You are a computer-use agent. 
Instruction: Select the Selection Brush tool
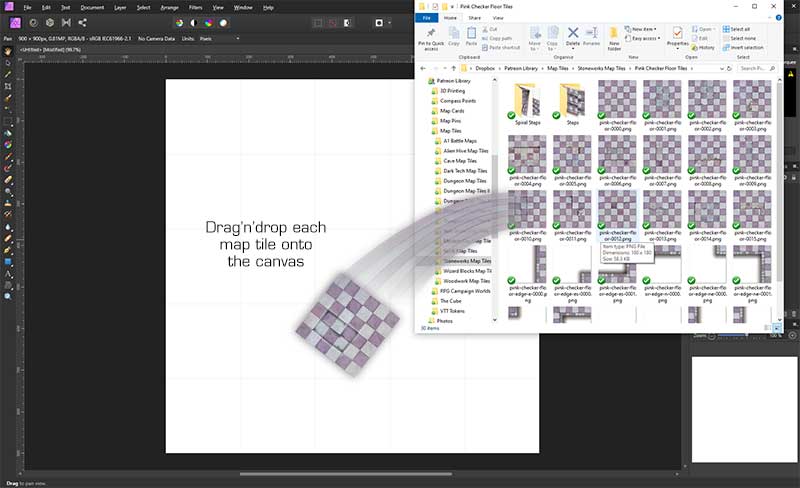click(x=8, y=98)
